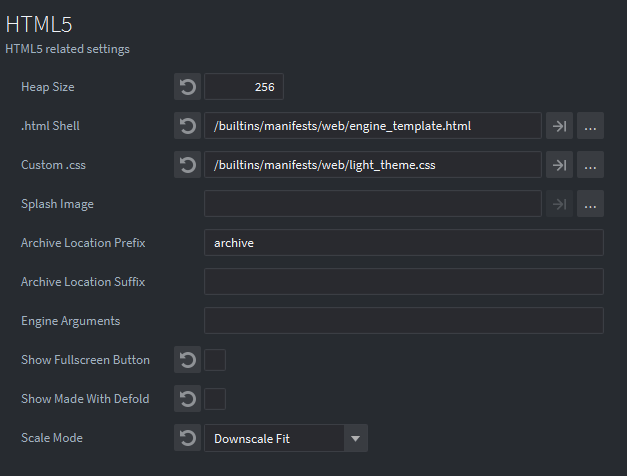
Task: Enable the Show Fullscreen Button checkbox
Action: click(x=215, y=360)
